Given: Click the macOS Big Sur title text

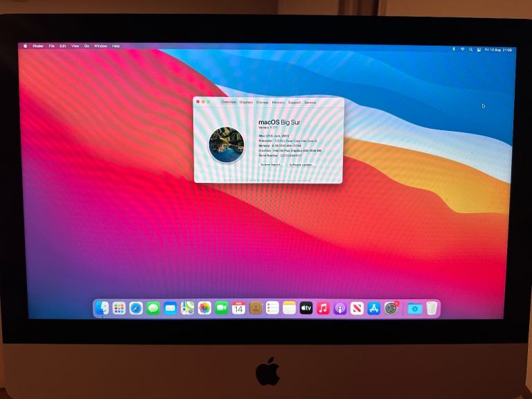Looking at the screenshot, I should (279, 122).
